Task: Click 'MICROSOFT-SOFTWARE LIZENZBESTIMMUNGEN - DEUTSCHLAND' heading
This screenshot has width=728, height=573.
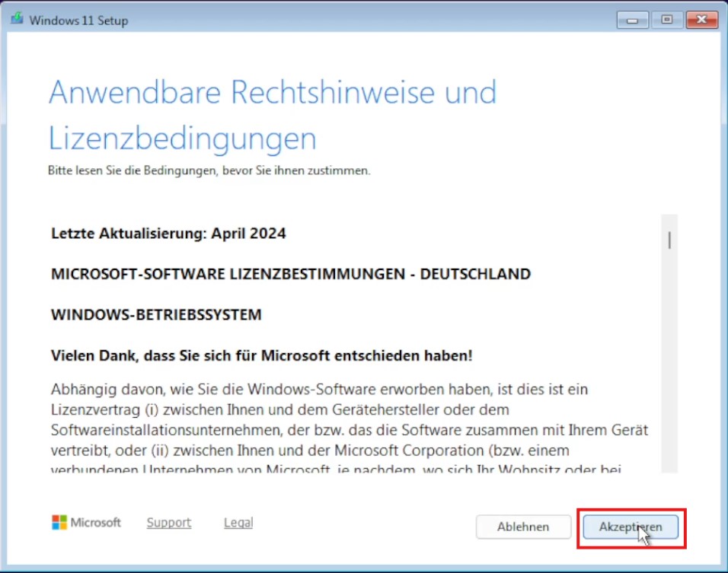Action: point(291,274)
